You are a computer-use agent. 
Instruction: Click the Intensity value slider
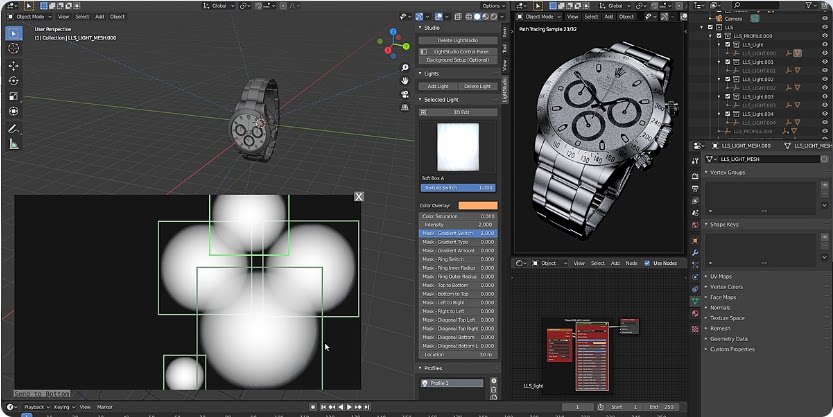click(x=458, y=225)
